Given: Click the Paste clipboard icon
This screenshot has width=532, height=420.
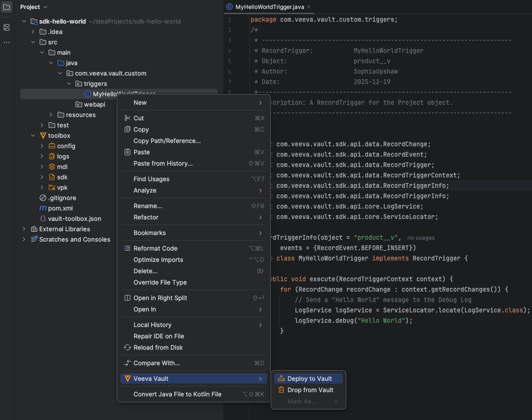Looking at the screenshot, I should tap(127, 152).
